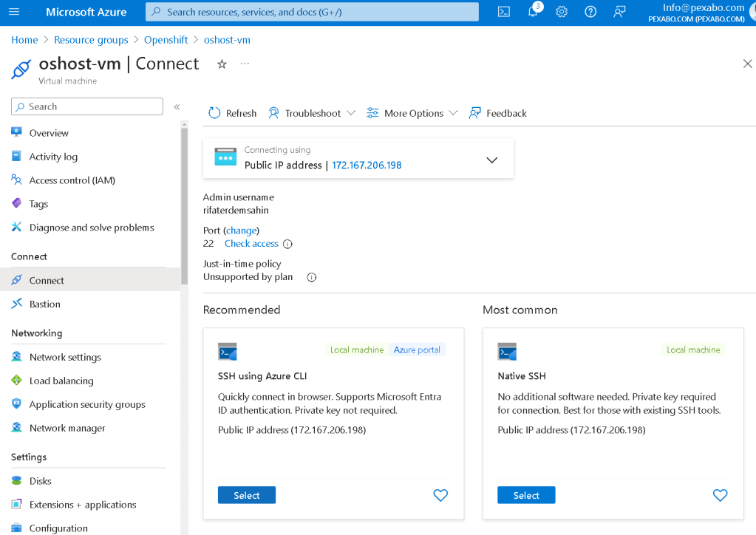Click the Access control people icon
The height and width of the screenshot is (535, 756).
coord(16,180)
